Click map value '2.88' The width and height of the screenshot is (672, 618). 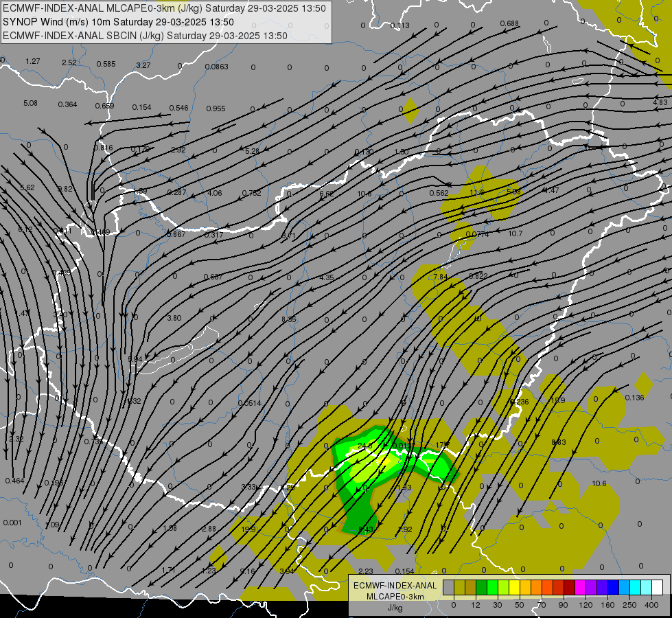[209, 529]
